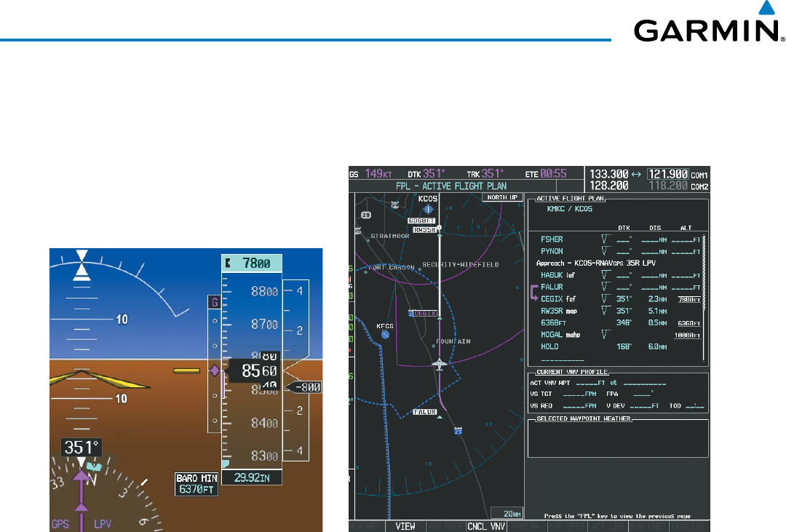Image resolution: width=786 pixels, height=532 pixels.
Task: Select the HABUK iaf waypoint
Action: (x=557, y=275)
